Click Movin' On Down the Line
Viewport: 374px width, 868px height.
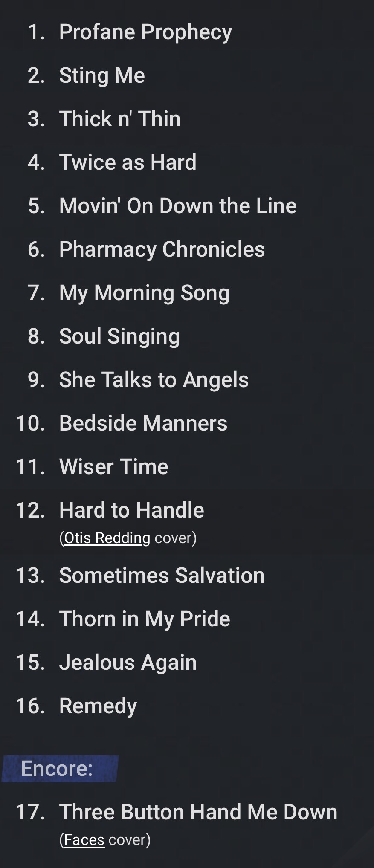point(178,206)
